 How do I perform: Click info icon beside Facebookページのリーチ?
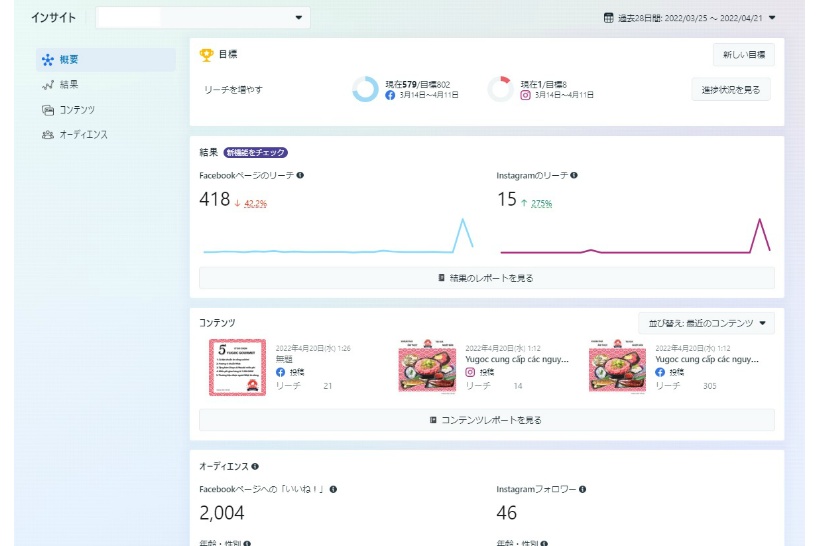(300, 176)
